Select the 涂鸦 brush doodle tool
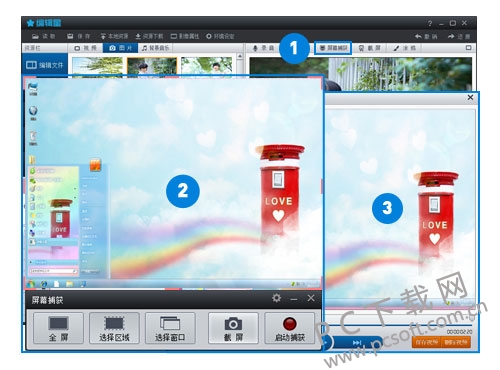This screenshot has width=500, height=370. coord(404,48)
